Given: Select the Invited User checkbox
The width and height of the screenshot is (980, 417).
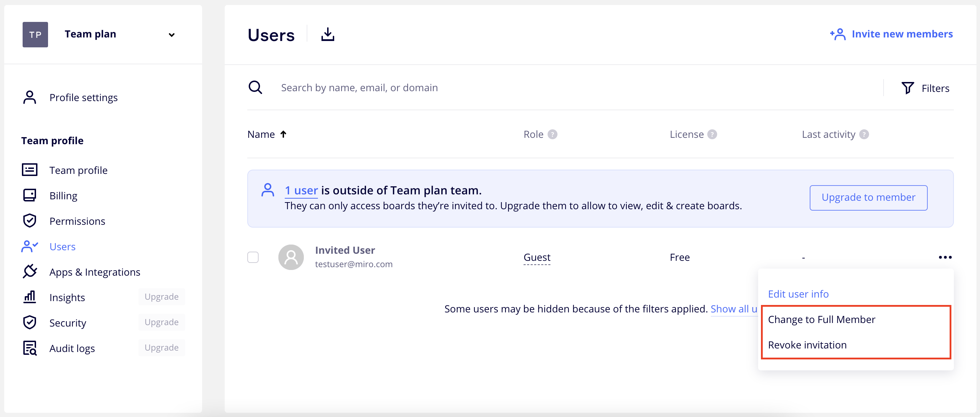Looking at the screenshot, I should (253, 258).
